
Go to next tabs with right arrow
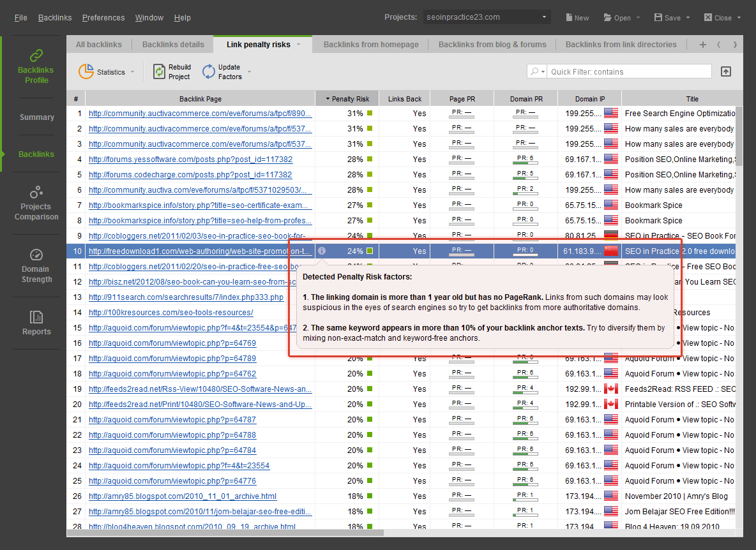[x=735, y=45]
